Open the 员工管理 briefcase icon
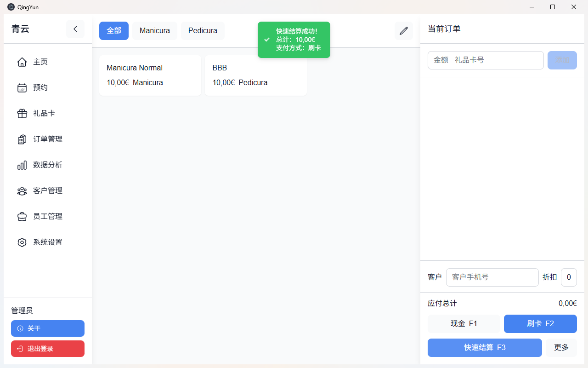Image resolution: width=588 pixels, height=368 pixels. 22,217
